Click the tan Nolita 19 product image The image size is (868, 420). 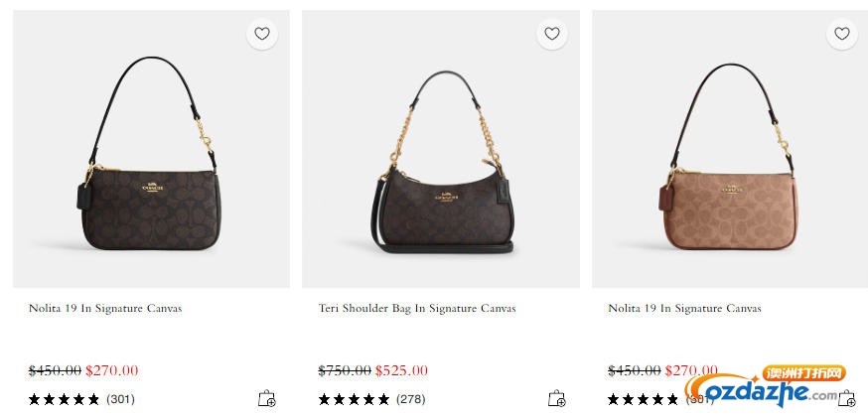[730, 159]
